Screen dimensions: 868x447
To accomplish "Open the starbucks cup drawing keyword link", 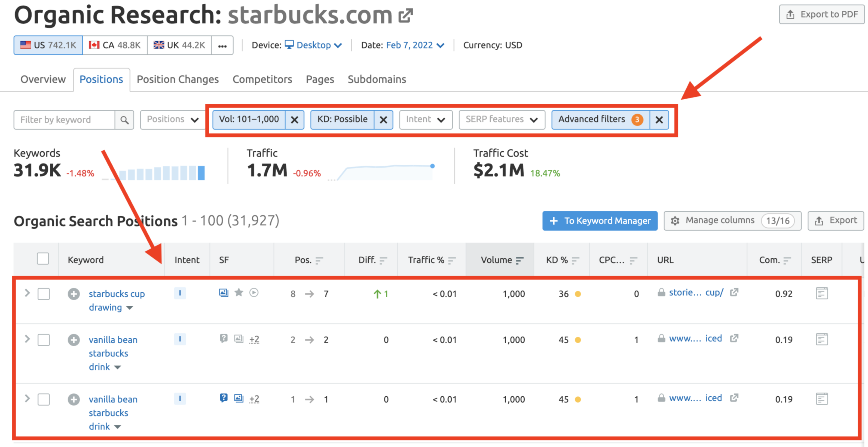I will [x=116, y=300].
